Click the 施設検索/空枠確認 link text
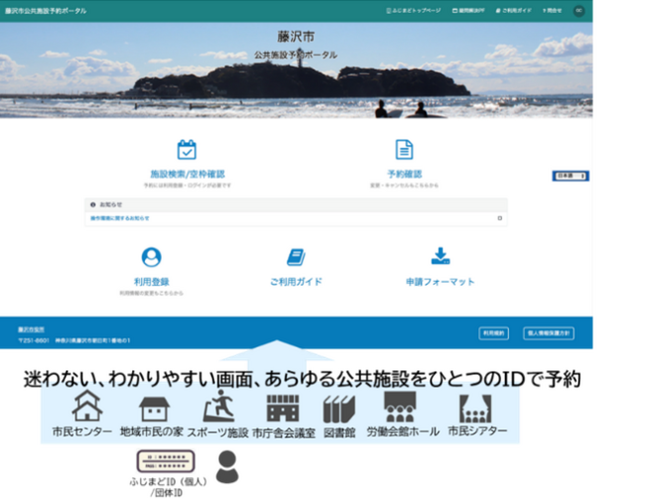Screen dimensions: 650x504 [x=187, y=174]
